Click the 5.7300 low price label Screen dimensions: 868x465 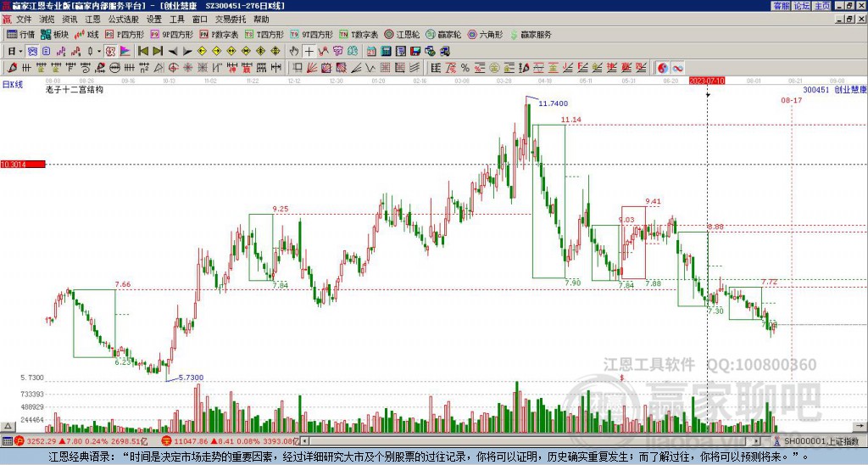tap(191, 378)
